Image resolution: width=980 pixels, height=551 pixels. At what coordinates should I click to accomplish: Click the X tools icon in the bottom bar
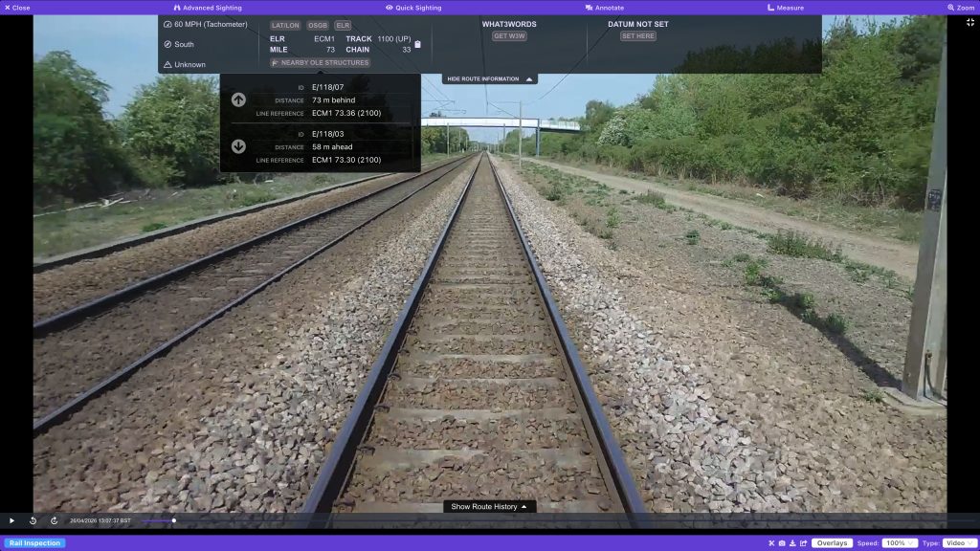point(771,543)
